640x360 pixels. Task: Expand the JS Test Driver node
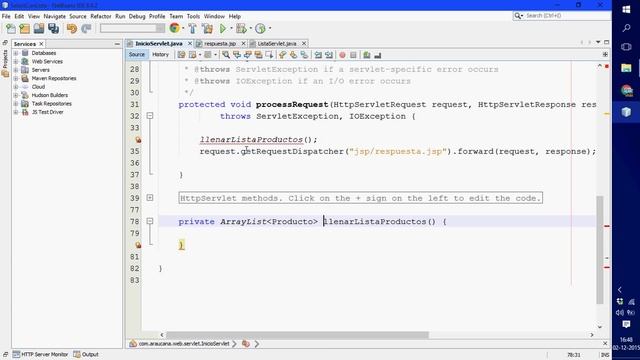(x=16, y=112)
